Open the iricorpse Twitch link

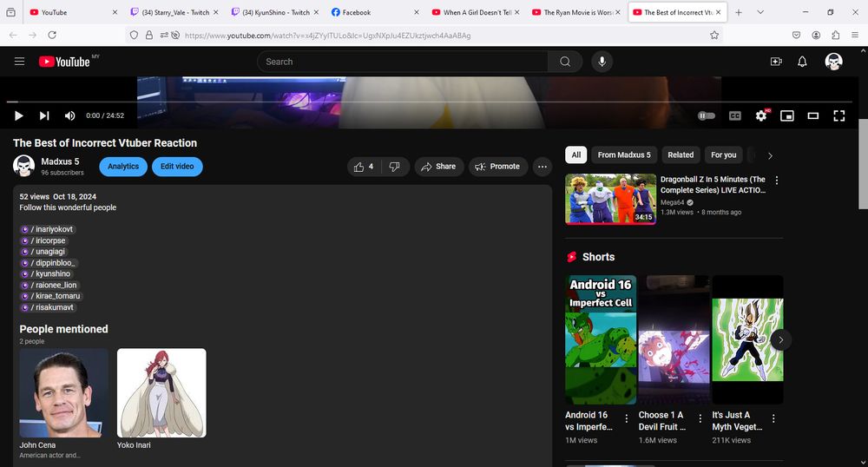pos(43,240)
